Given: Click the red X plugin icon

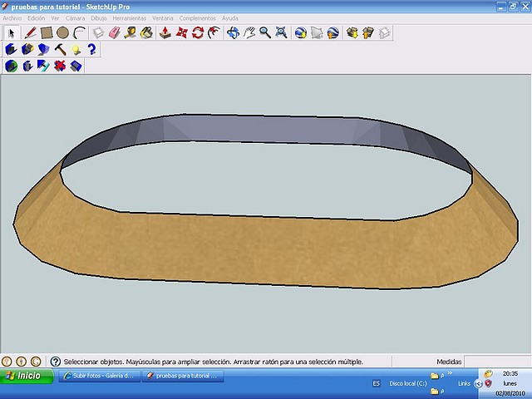Looking at the screenshot, I should tap(60, 66).
